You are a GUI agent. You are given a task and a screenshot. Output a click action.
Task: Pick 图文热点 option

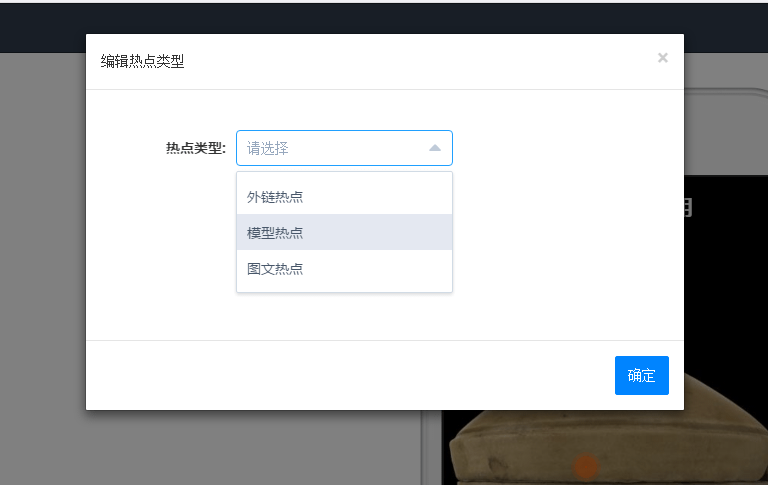344,268
